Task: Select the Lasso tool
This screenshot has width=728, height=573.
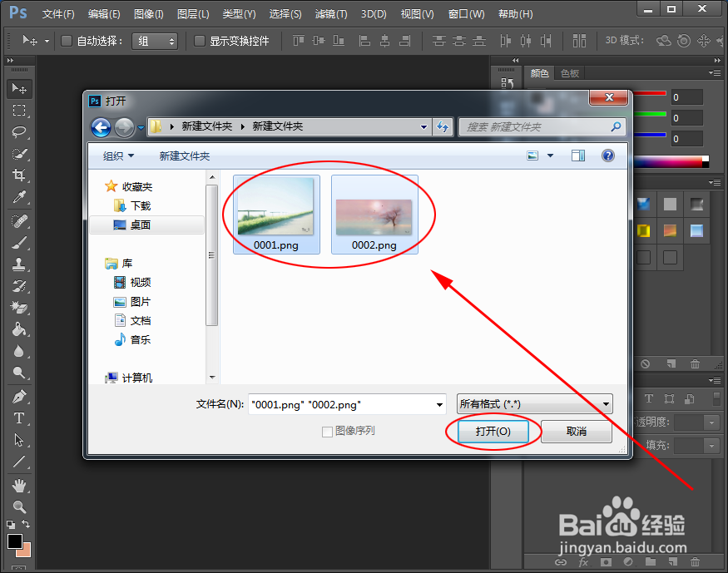Action: pyautogui.click(x=19, y=132)
